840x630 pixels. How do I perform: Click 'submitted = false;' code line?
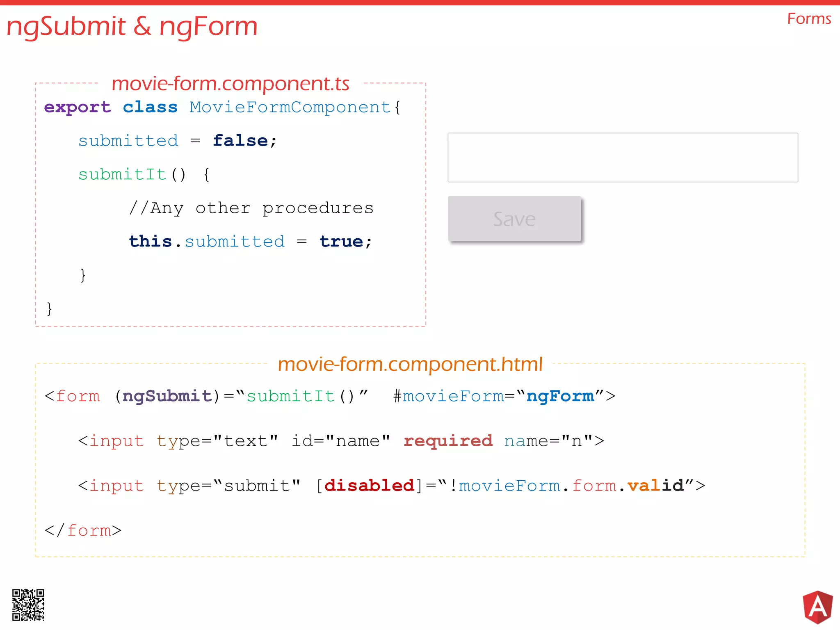(178, 141)
